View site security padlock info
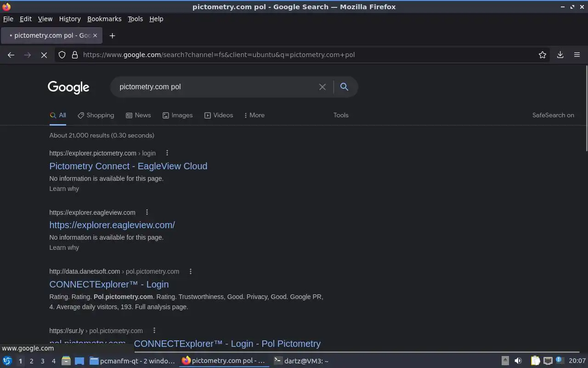 75,55
